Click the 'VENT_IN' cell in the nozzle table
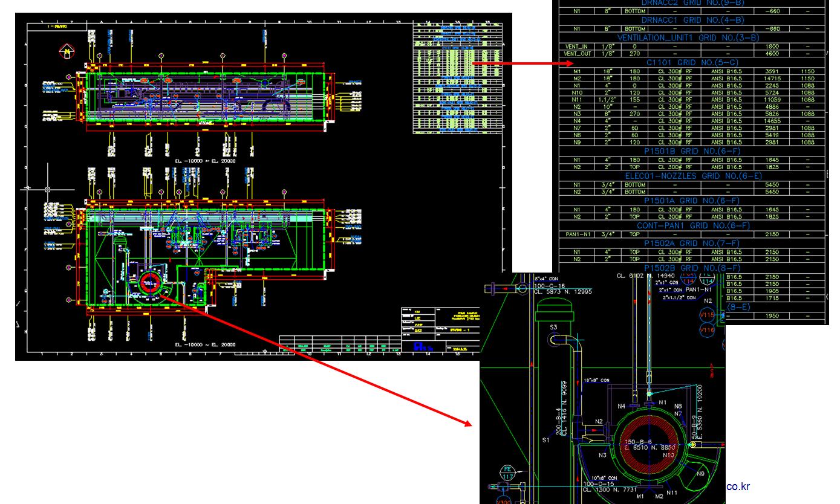This screenshot has width=840, height=504. 576,46
